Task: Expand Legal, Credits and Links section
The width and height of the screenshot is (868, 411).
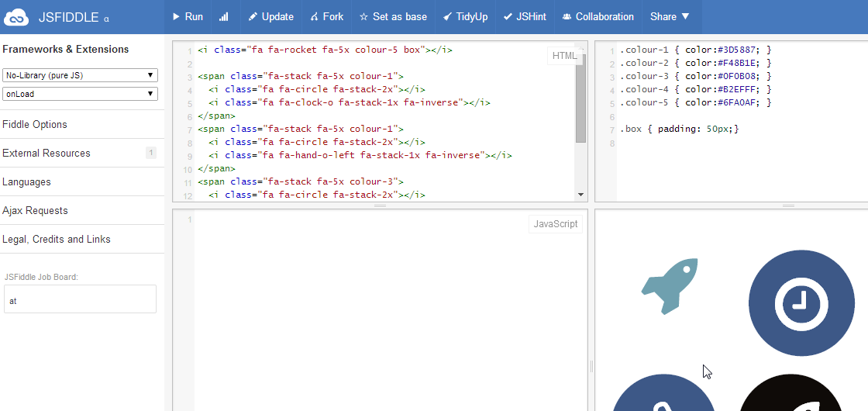Action: 82,240
